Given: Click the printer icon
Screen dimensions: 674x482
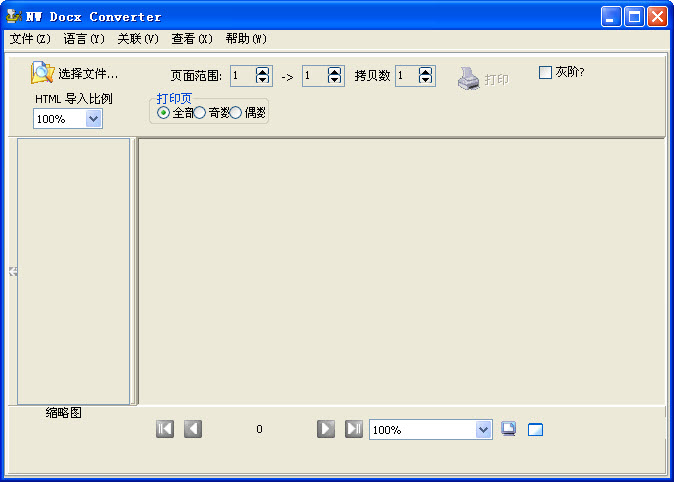Looking at the screenshot, I should point(468,79).
